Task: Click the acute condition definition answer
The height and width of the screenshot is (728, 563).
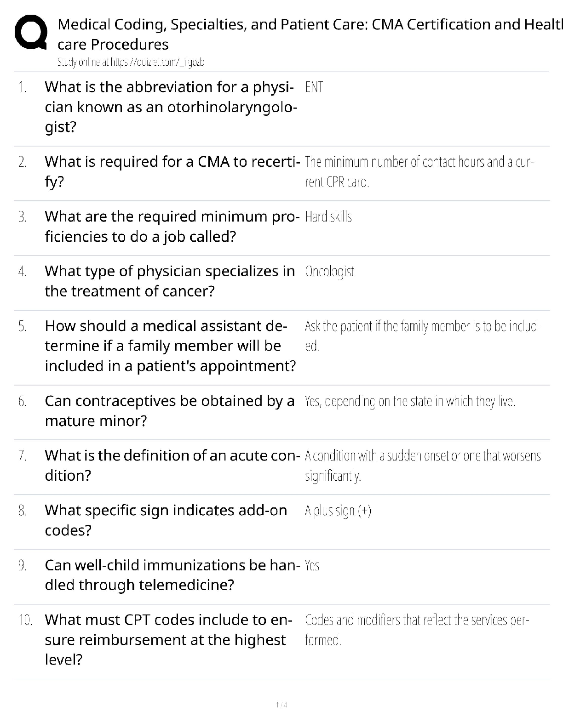Action: [x=423, y=465]
